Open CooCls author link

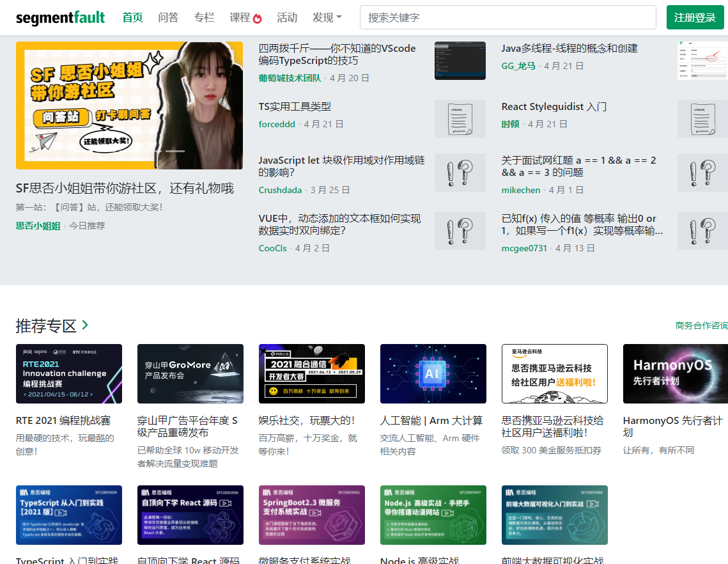272,248
